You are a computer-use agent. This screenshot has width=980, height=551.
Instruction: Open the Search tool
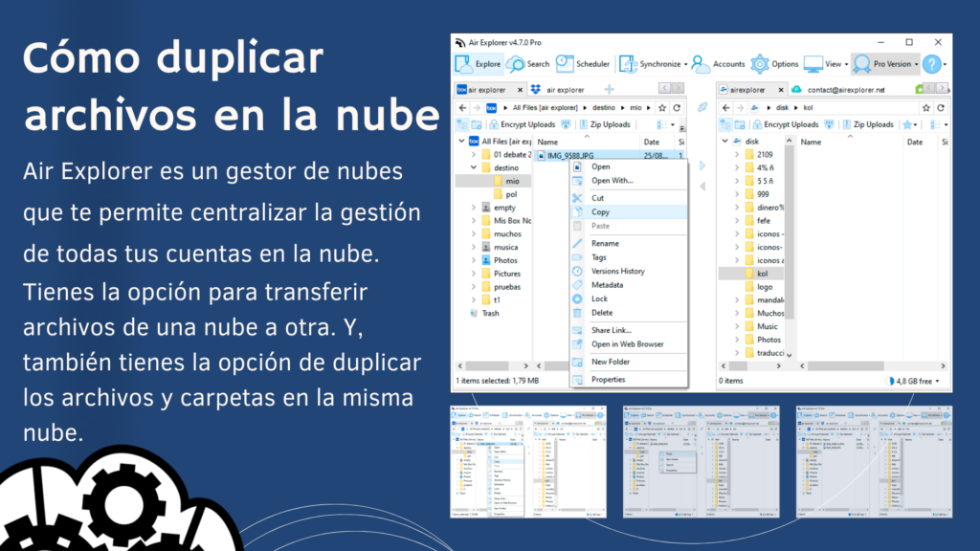(x=528, y=64)
